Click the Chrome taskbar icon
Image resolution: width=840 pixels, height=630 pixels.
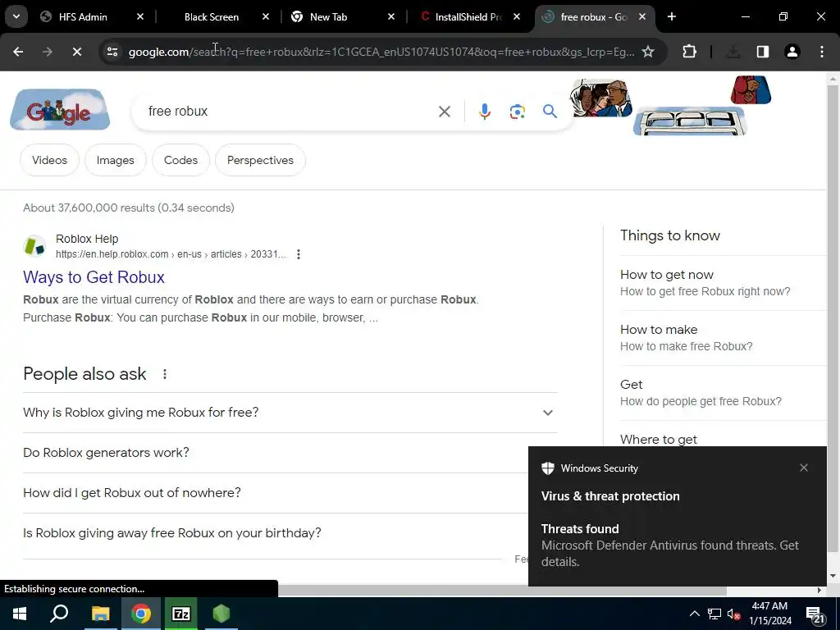tap(141, 614)
